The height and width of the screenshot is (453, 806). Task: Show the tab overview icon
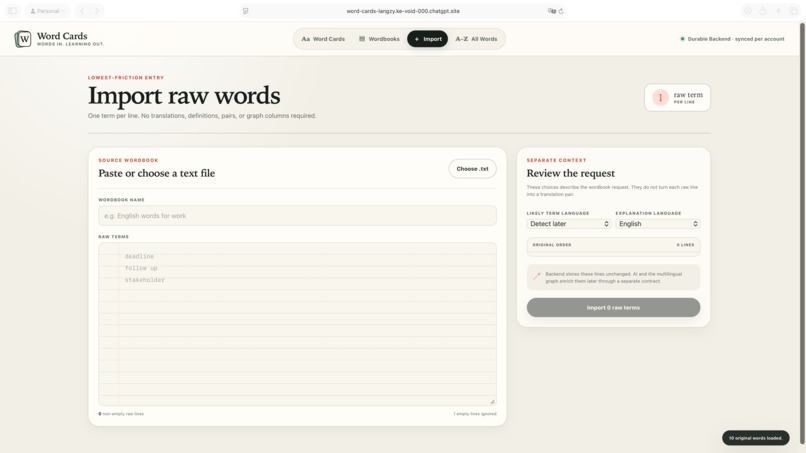(794, 11)
